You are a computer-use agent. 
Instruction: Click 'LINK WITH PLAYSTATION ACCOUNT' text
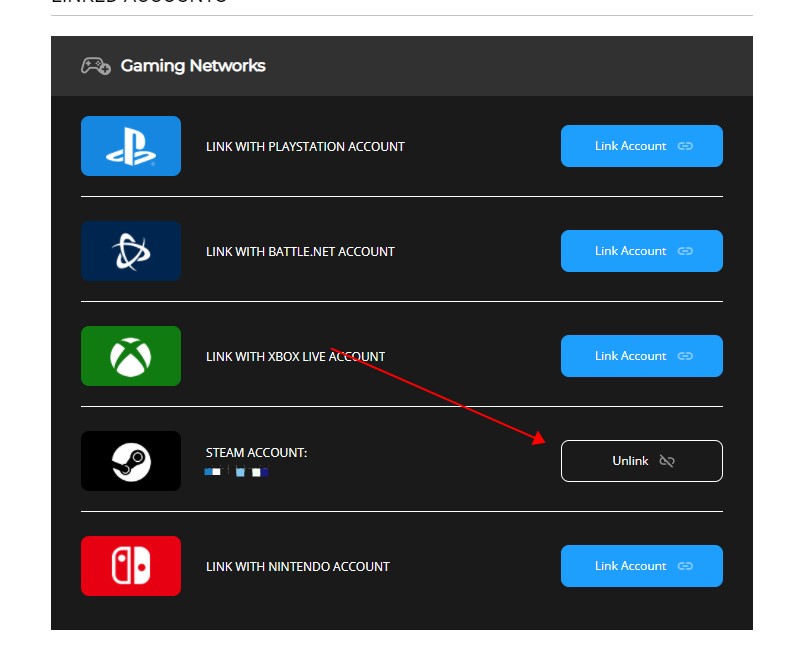tap(305, 147)
